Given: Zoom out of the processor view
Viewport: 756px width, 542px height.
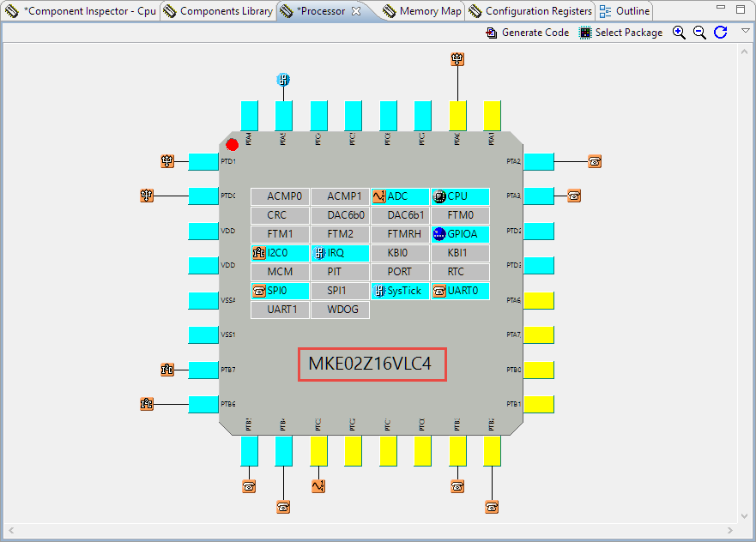Looking at the screenshot, I should 699,33.
